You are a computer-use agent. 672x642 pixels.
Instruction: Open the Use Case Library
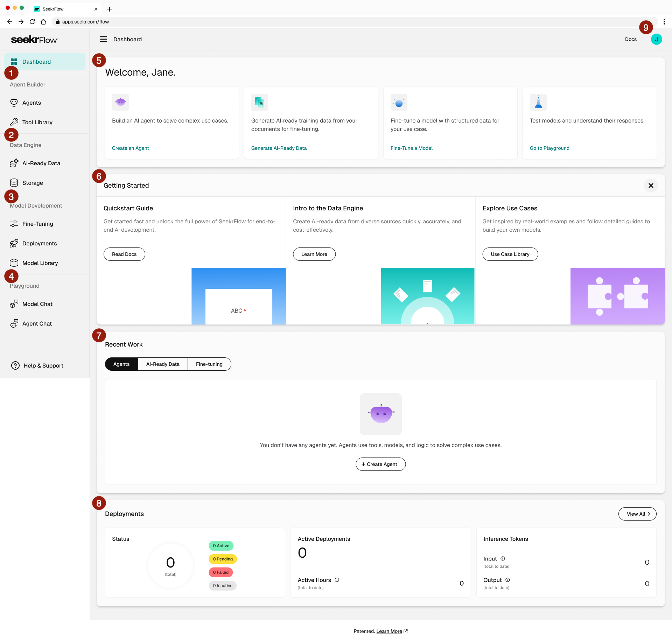[x=510, y=254]
